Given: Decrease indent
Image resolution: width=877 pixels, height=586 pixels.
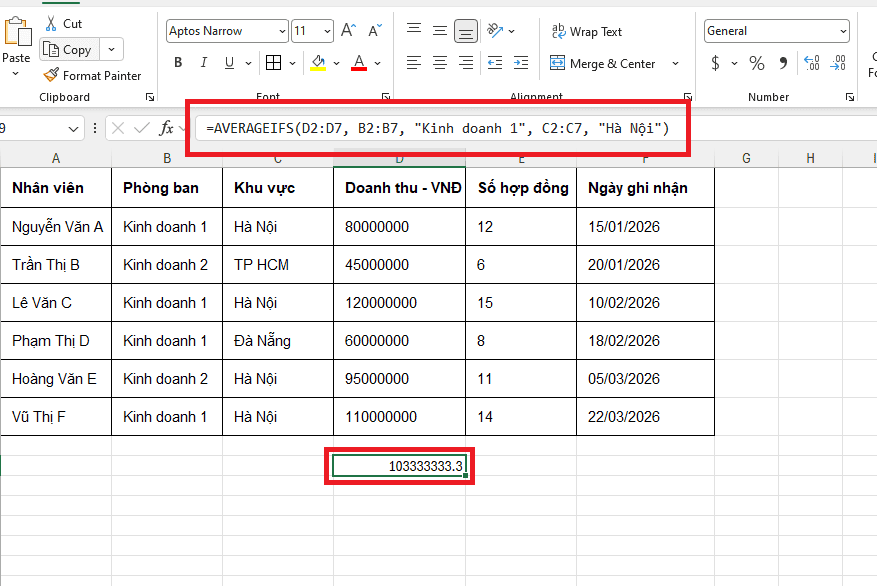Looking at the screenshot, I should pos(495,63).
